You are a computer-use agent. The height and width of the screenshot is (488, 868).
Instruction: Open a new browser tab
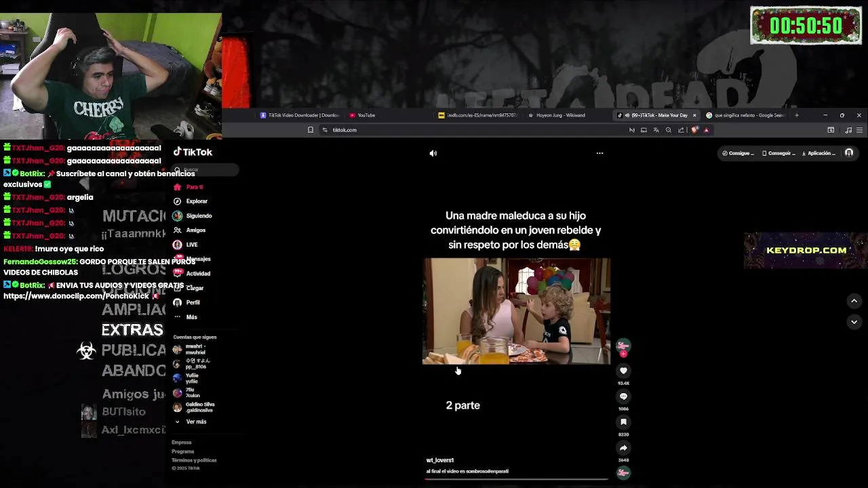(797, 115)
